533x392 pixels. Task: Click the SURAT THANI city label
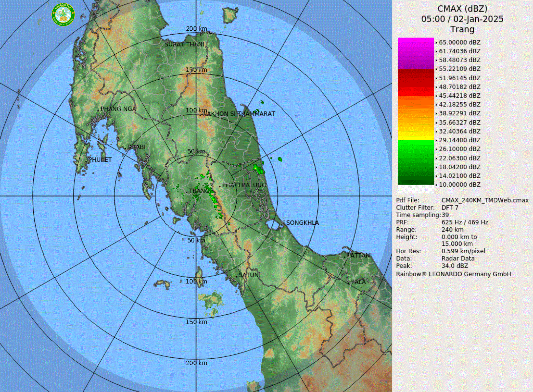(184, 44)
